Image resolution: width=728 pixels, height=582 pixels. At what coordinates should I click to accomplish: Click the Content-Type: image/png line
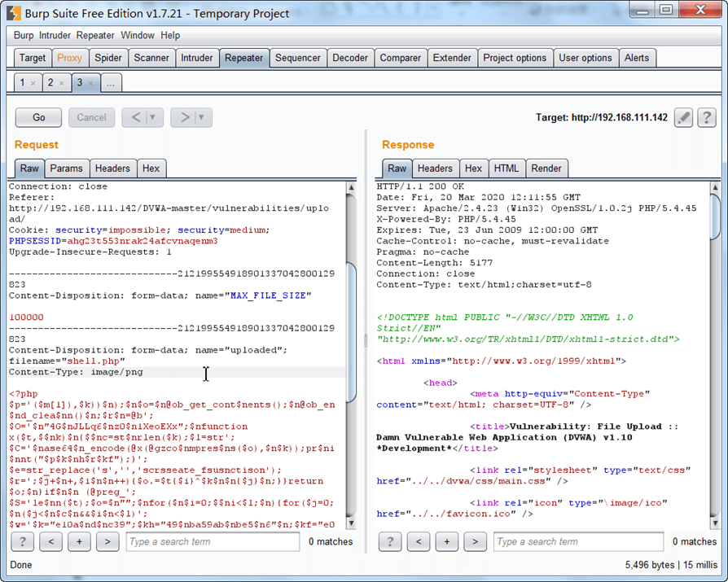77,372
